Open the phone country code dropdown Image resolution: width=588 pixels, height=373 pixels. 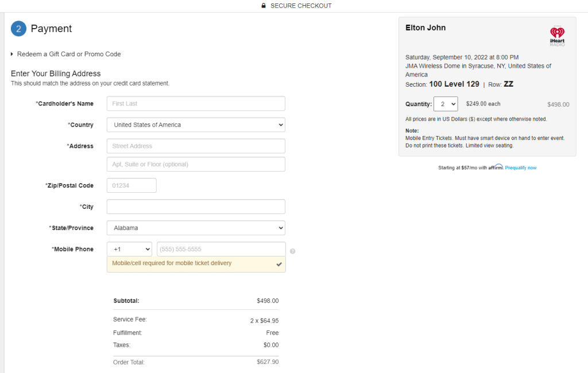[129, 249]
